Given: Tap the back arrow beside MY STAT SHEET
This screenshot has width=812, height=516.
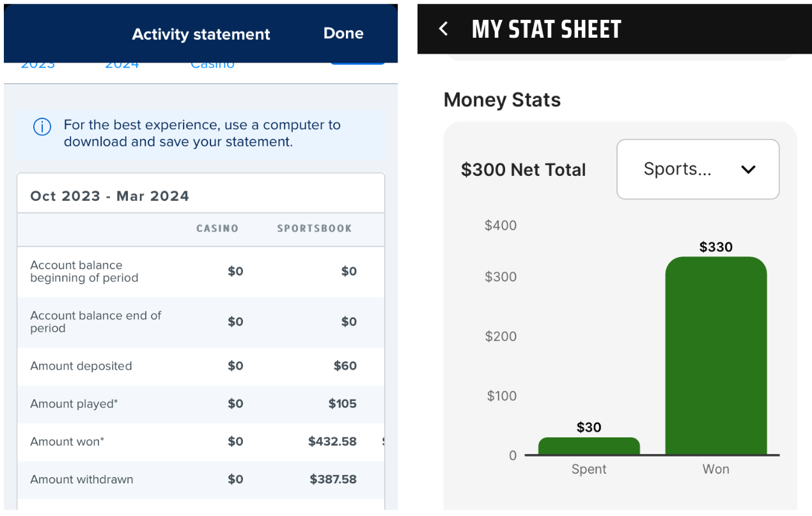Looking at the screenshot, I should pyautogui.click(x=444, y=29).
